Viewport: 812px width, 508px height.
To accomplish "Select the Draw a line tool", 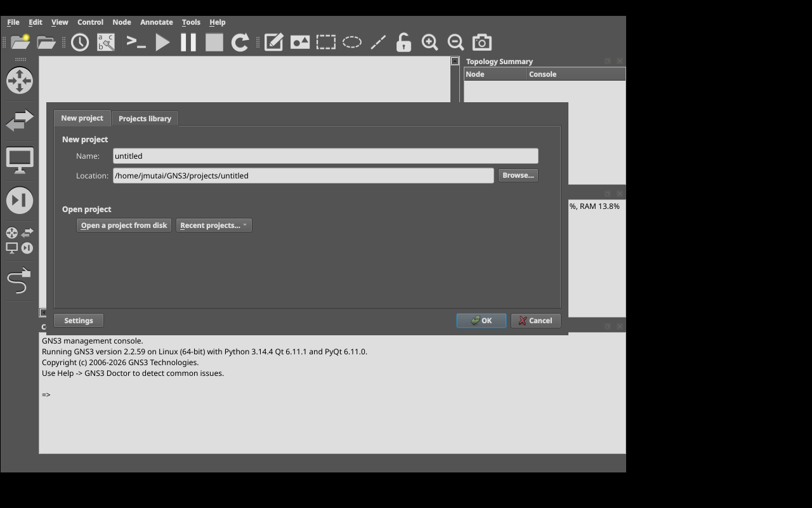I will [x=378, y=43].
